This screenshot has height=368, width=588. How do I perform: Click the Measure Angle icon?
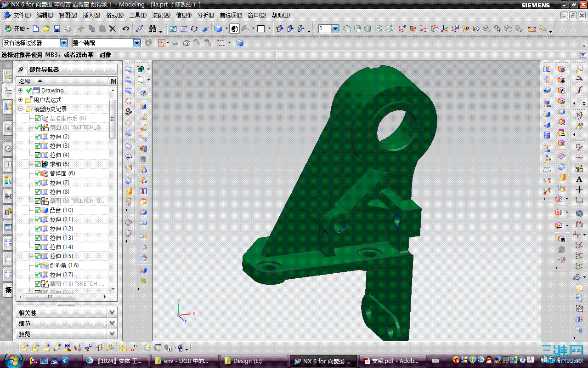tap(543, 29)
